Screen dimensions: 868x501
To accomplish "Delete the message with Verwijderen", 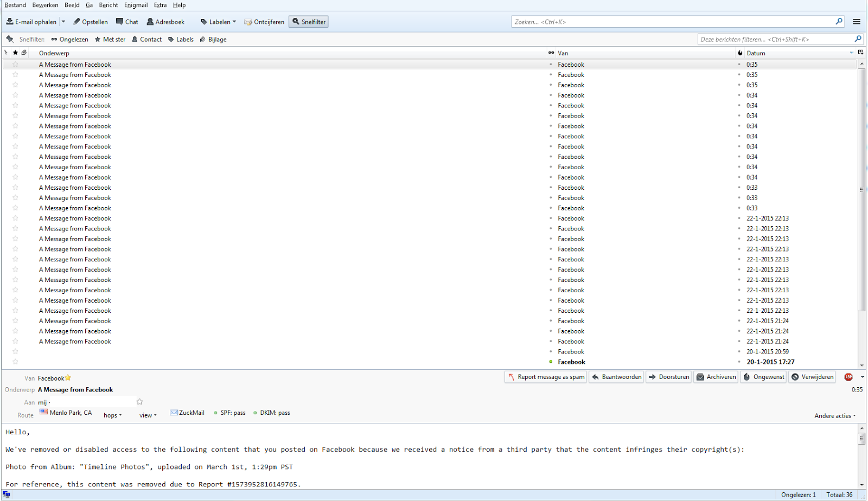I will [x=812, y=377].
